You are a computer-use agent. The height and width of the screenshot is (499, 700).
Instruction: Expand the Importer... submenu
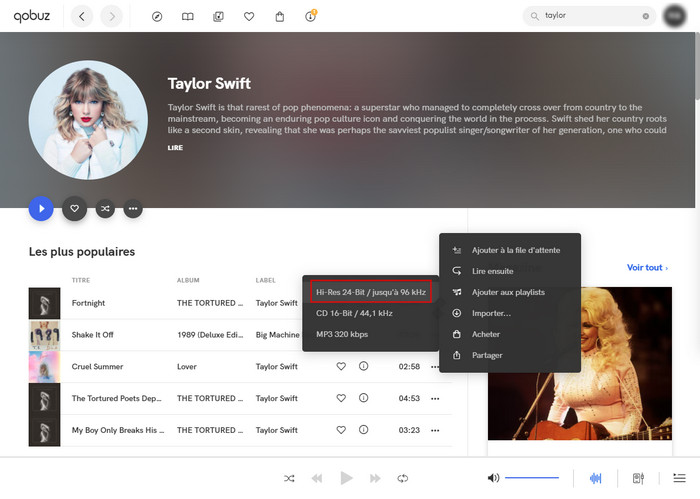tap(491, 313)
